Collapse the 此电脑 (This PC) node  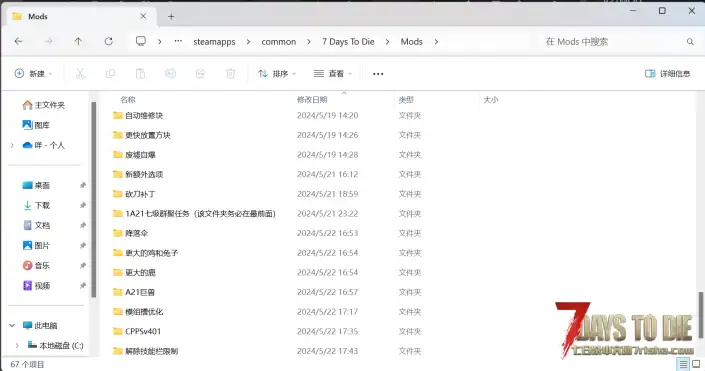point(12,325)
